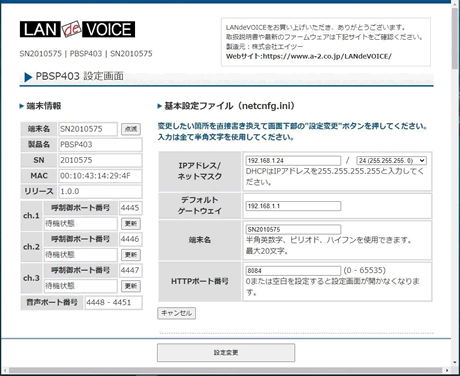The height and width of the screenshot is (376, 460).
Task: Click ch.3 call control port 4447
Action: [x=131, y=270]
